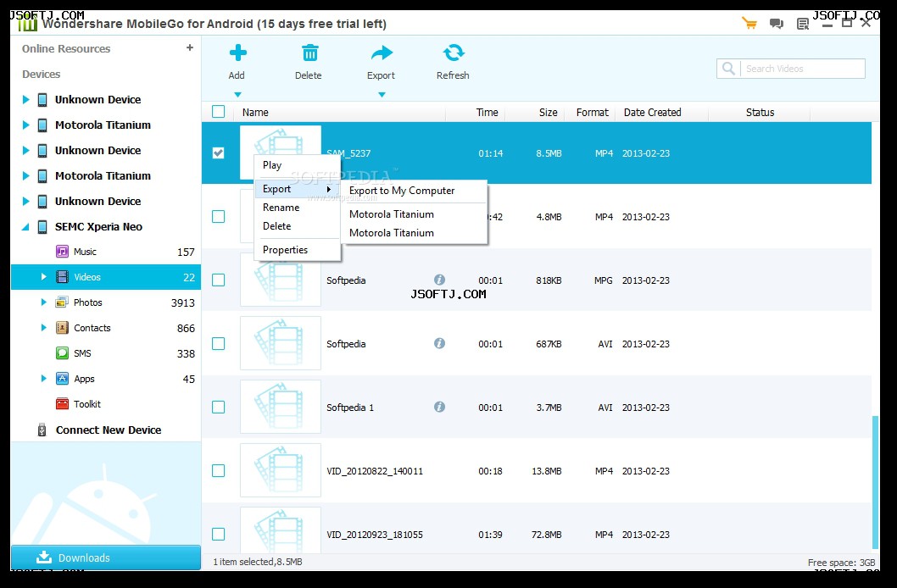Expand the Contacts subtree arrow

(44, 327)
